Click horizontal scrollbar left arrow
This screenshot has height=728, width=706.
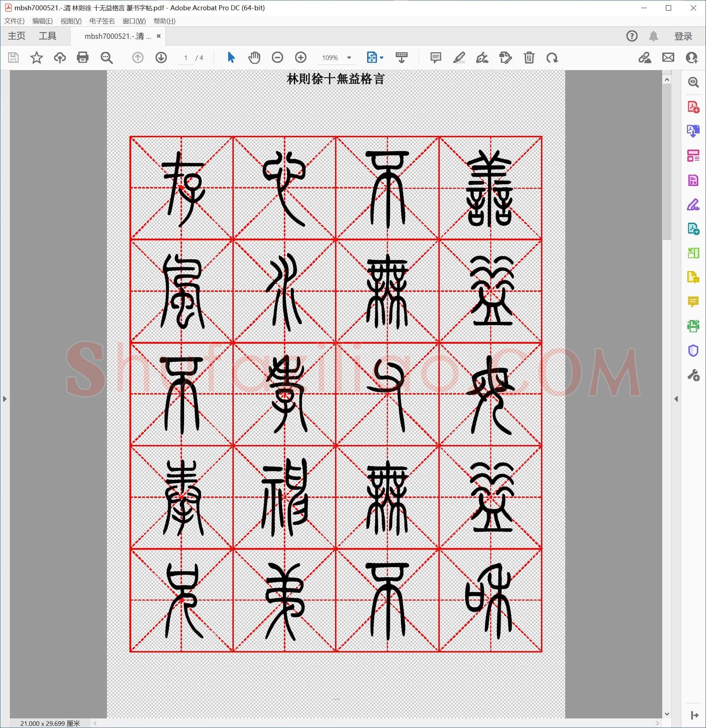95,723
